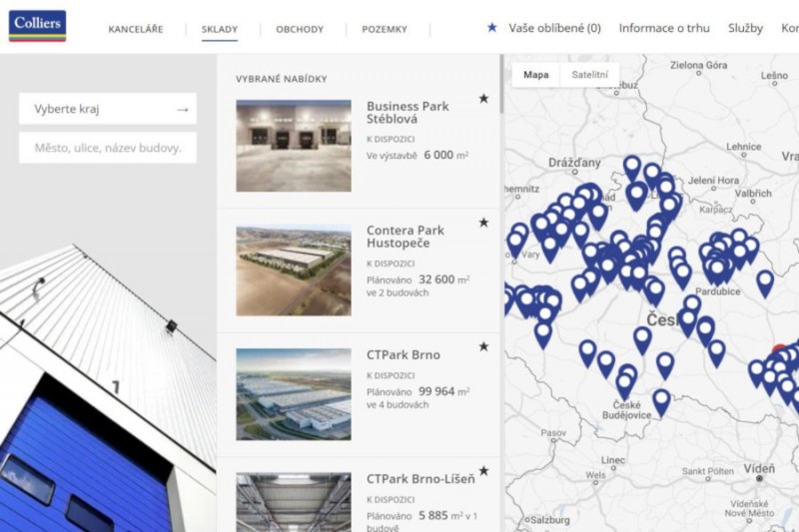Viewport: 799px width, 532px height.
Task: Open CTPark Brno thumbnail image
Action: (294, 394)
